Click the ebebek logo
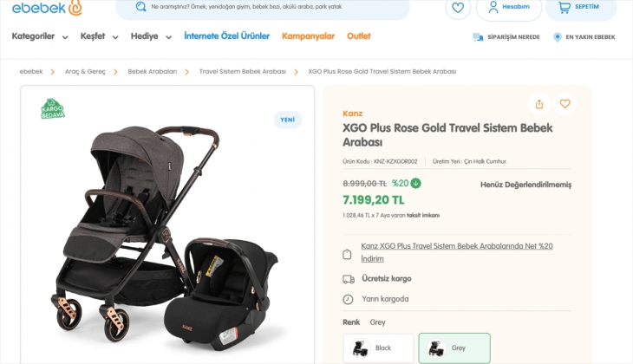633x364 pixels. 47,8
